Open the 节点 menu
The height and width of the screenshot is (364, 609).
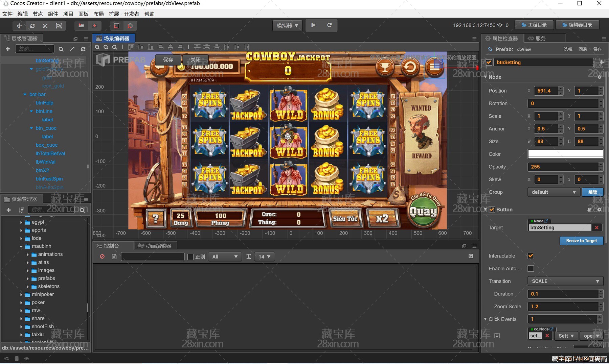click(38, 14)
